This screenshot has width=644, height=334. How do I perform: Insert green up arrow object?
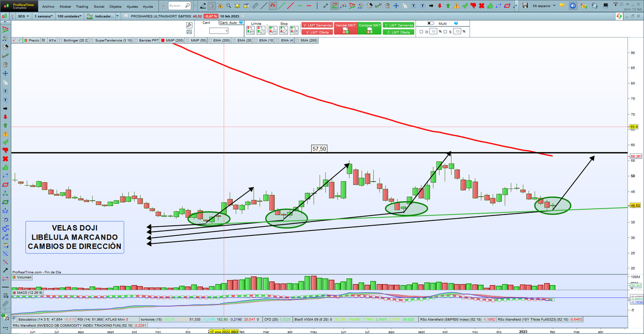(448, 5)
